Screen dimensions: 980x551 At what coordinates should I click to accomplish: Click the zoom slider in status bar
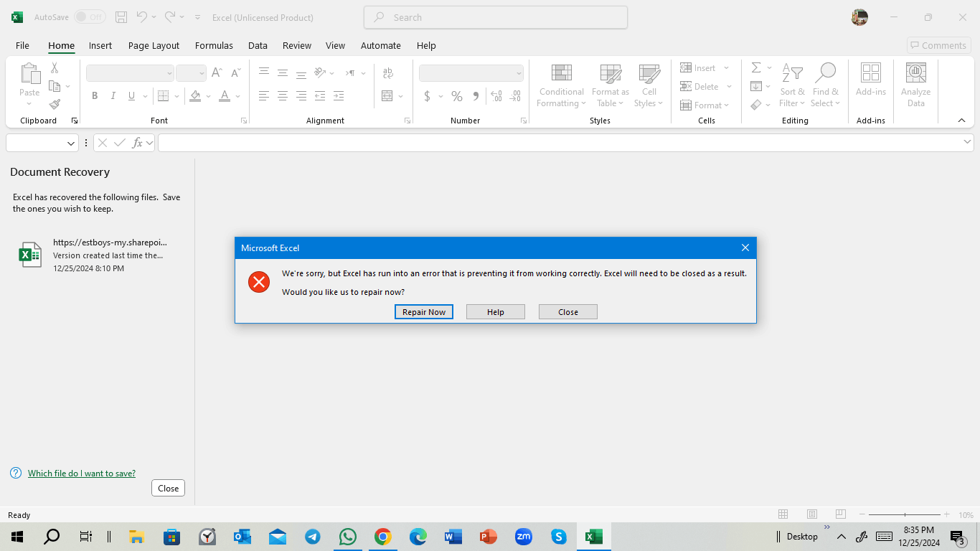click(905, 514)
